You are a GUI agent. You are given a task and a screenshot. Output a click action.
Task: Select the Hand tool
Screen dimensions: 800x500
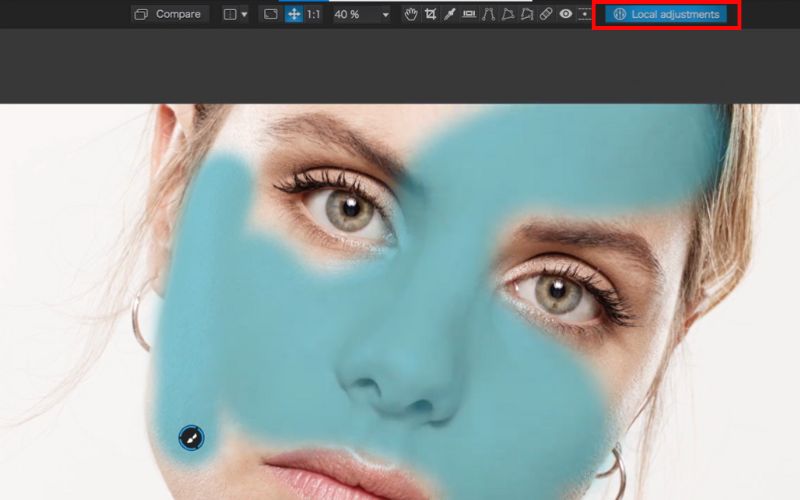[x=411, y=14]
